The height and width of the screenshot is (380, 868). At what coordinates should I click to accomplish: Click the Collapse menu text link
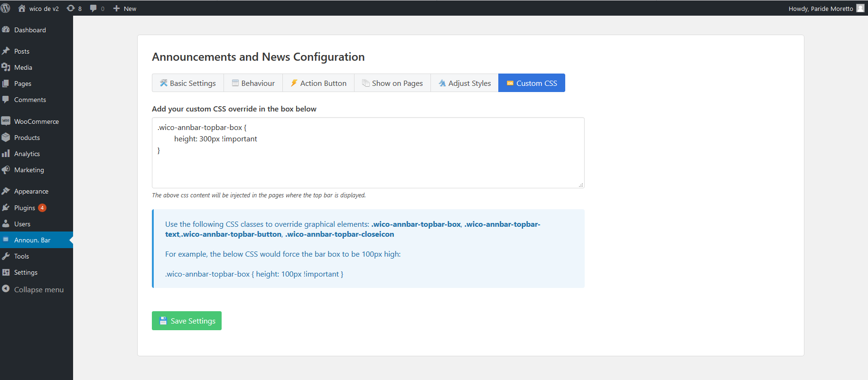pos(39,289)
